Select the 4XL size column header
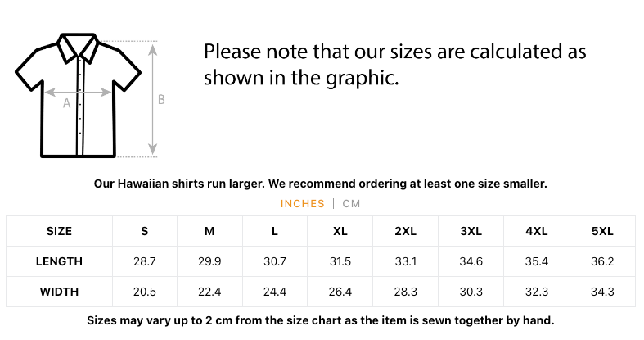 537,231
